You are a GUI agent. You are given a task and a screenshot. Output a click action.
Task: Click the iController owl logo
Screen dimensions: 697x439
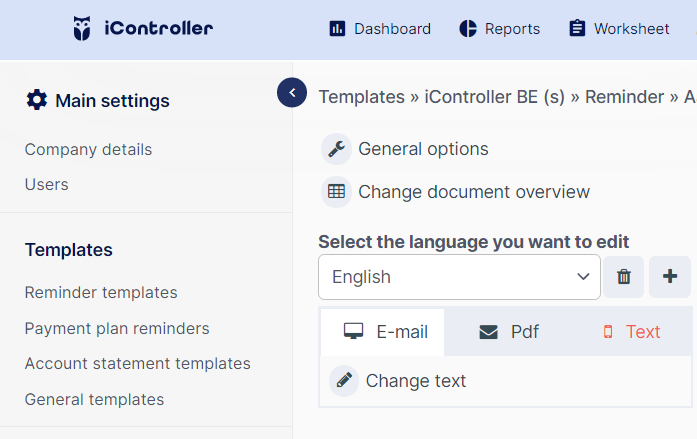[82, 28]
